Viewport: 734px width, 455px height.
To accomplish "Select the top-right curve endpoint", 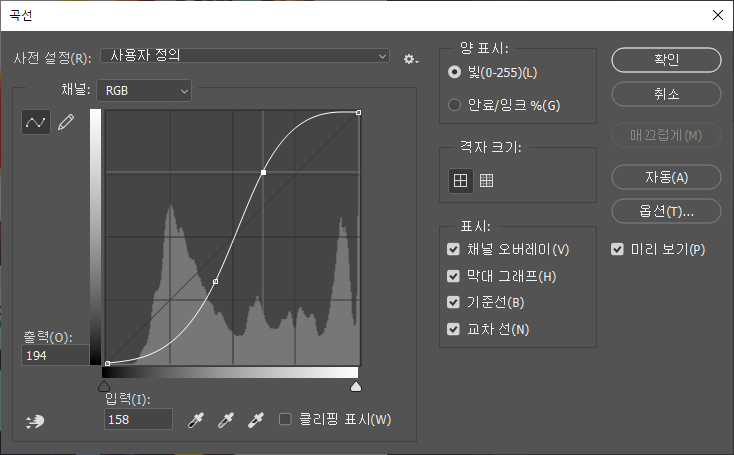I will point(359,112).
